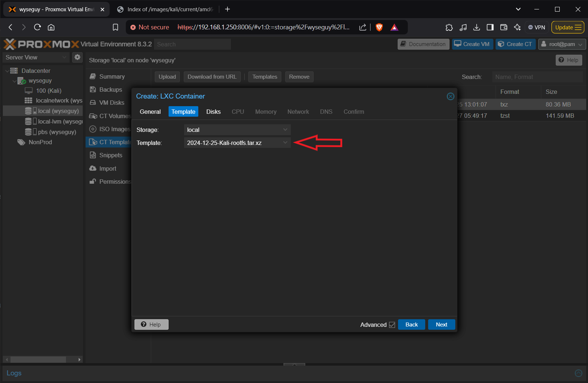Click the Not secure site info indicator

point(150,27)
